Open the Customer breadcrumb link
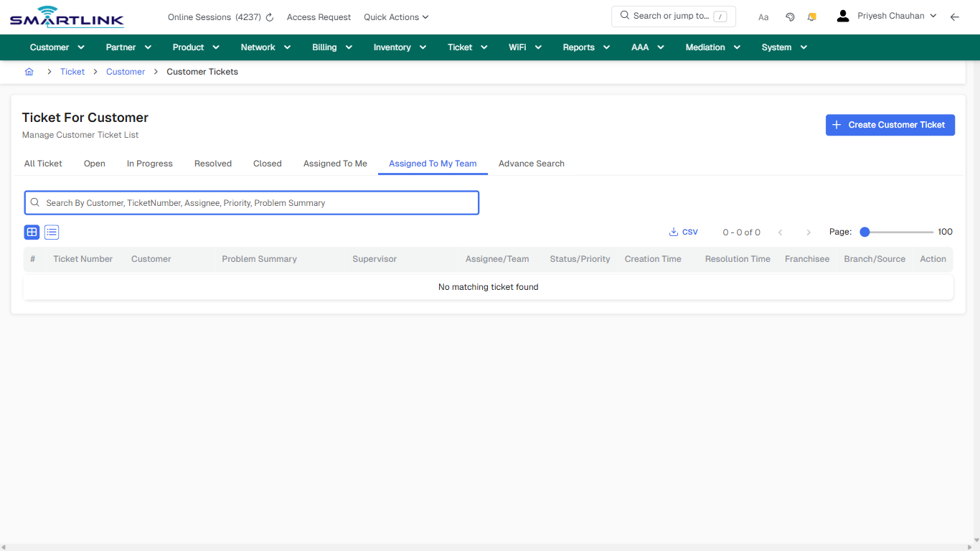Image resolution: width=980 pixels, height=551 pixels. 126,71
